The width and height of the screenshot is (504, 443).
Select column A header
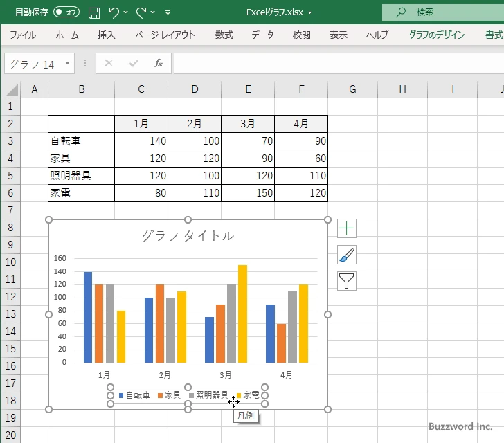click(x=35, y=89)
